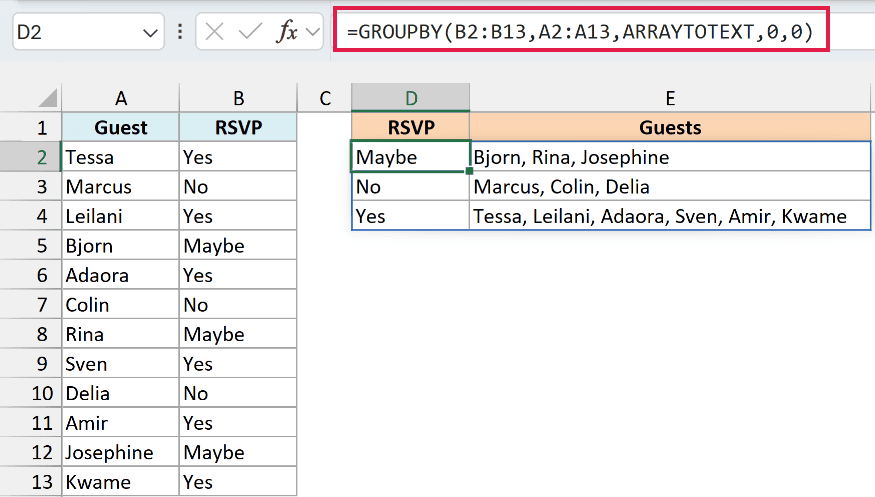Viewport: 875px width, 497px height.
Task: Click the three-dot formula bar handle
Action: pos(180,32)
